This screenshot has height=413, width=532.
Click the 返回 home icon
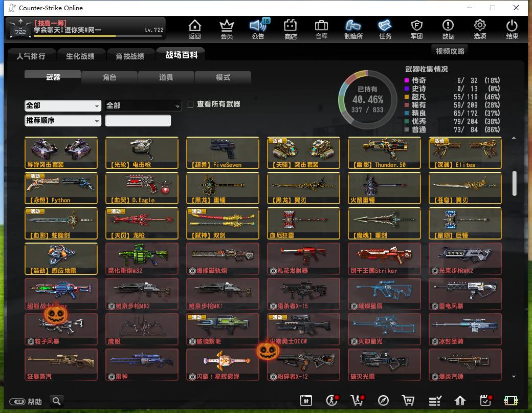pos(195,29)
